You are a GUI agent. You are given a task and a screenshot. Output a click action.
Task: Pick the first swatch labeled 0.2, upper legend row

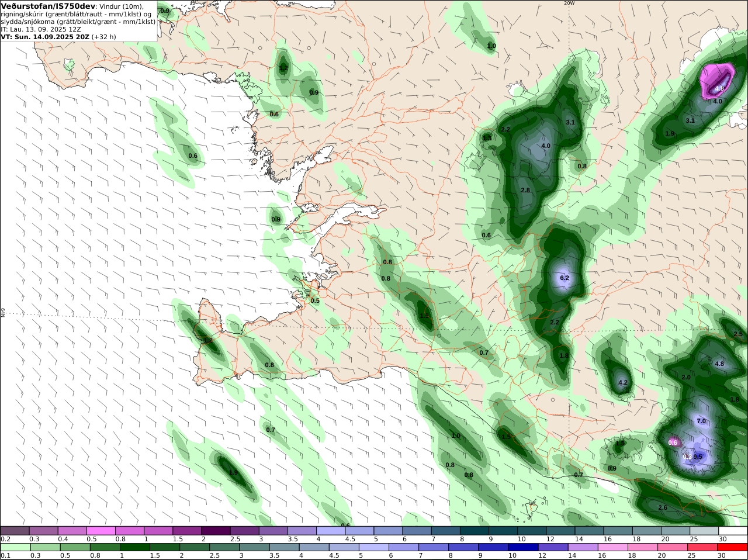[15, 531]
